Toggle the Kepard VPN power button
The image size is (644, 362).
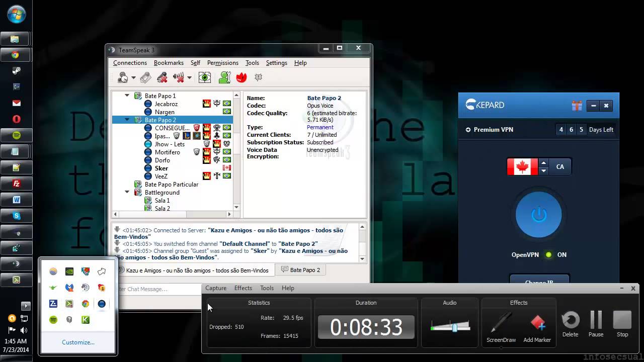coord(539,215)
